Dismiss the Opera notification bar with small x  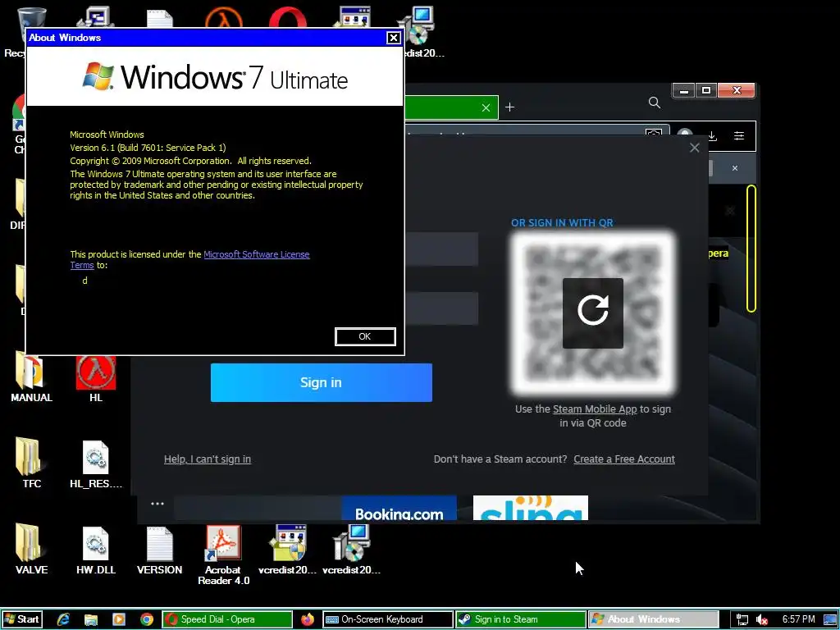(x=734, y=168)
